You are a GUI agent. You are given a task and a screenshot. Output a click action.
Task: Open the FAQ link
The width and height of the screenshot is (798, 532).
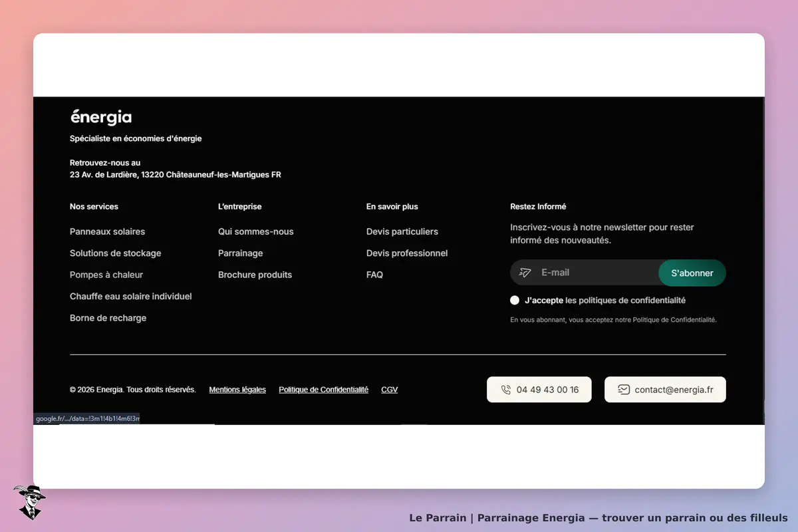coord(374,275)
